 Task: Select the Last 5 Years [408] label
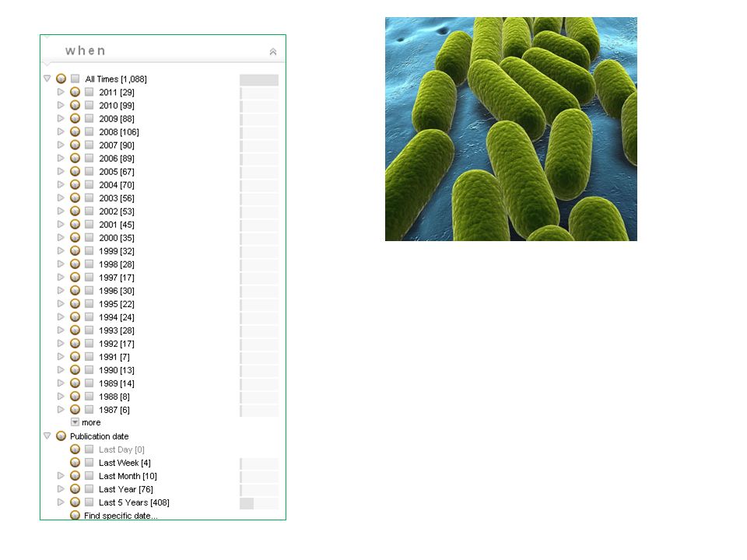tap(134, 502)
